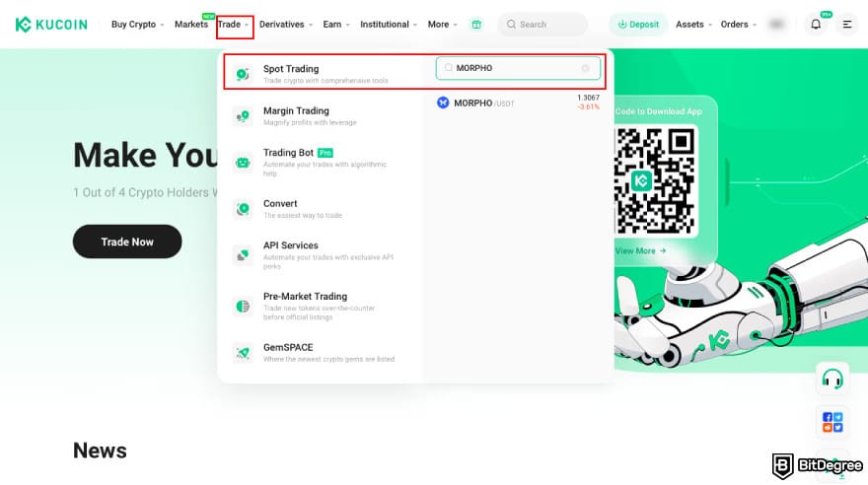
Task: Click the MORPHO coin icon
Action: click(x=443, y=103)
